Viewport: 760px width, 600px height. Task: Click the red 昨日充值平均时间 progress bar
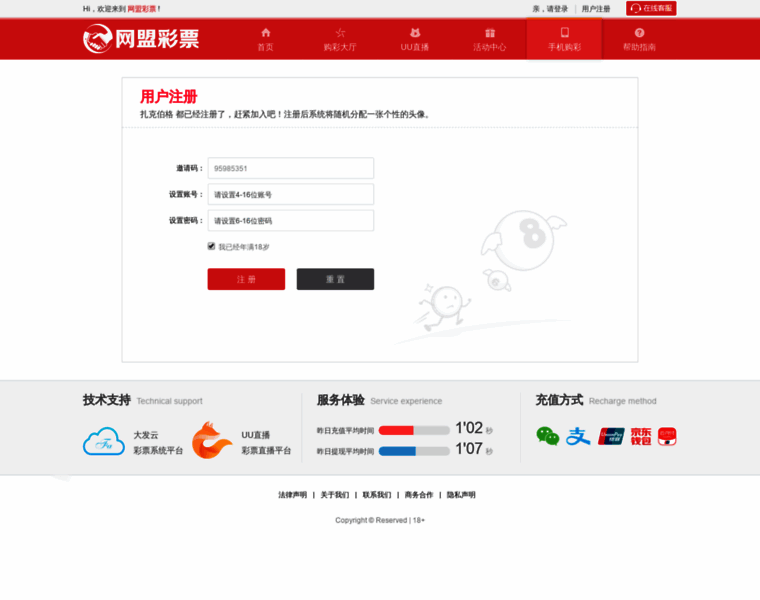(x=414, y=430)
